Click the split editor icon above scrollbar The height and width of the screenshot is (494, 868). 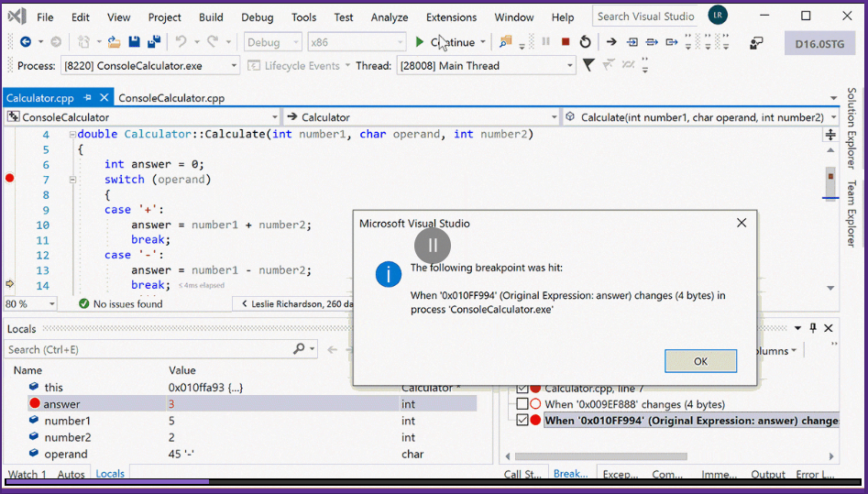point(830,134)
